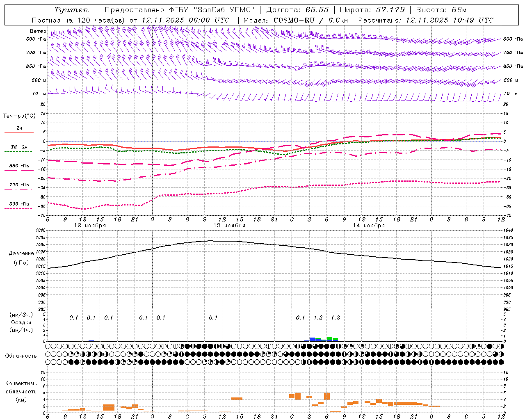Screen dimensions: 525x420
Task: Click 'Рассчитано: 12.11.2025 10:49 UTC' timestamp
Action: (426, 20)
